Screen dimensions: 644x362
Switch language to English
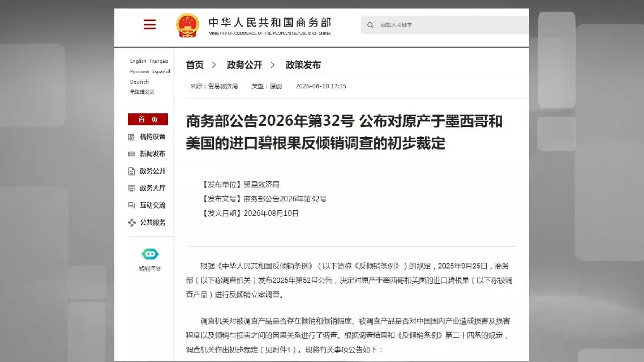tap(138, 61)
